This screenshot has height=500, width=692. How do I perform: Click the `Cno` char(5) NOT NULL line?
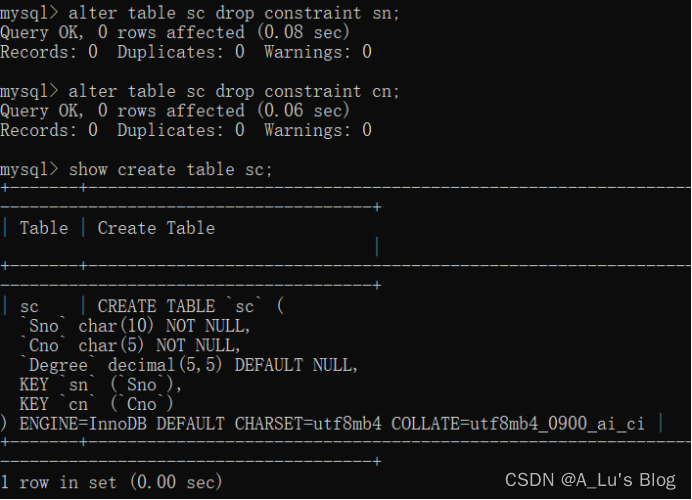click(x=131, y=346)
